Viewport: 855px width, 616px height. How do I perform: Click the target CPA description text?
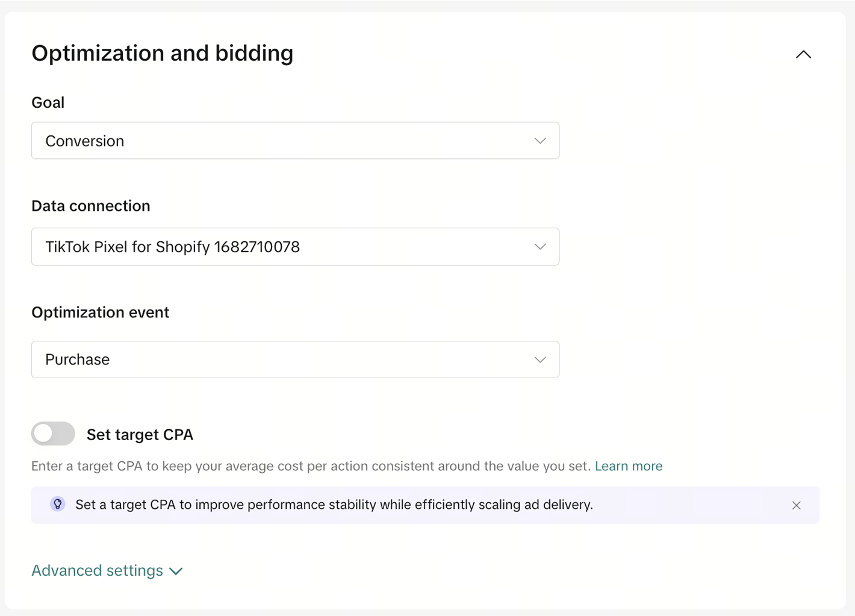(x=311, y=466)
